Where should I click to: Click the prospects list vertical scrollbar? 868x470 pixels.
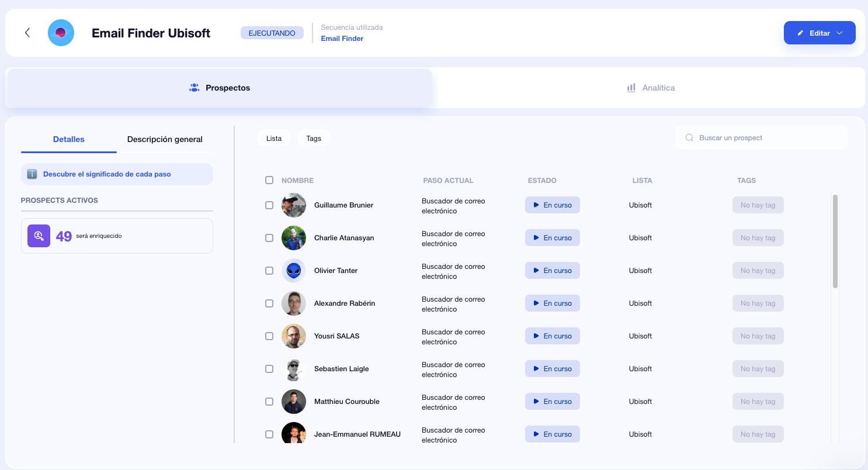click(835, 241)
